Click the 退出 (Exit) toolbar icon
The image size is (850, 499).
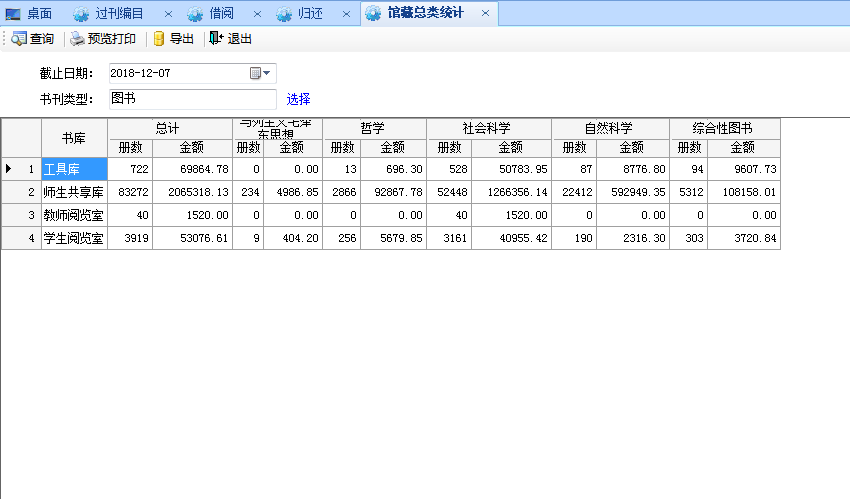(230, 39)
